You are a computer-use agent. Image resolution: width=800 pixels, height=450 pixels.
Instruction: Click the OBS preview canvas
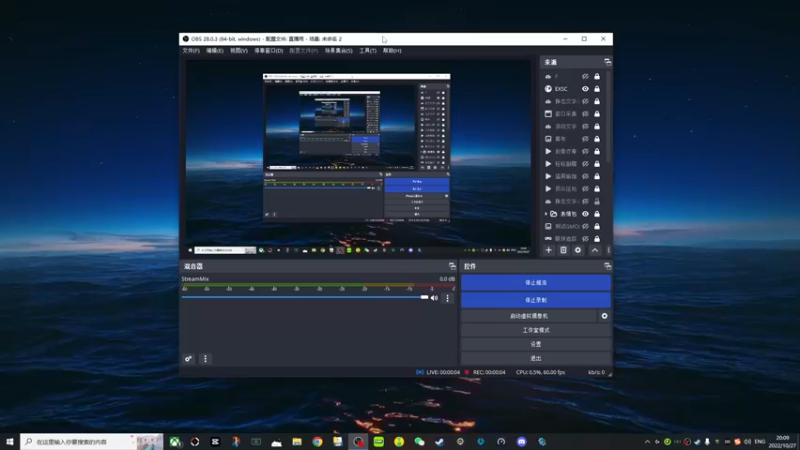[x=358, y=157]
